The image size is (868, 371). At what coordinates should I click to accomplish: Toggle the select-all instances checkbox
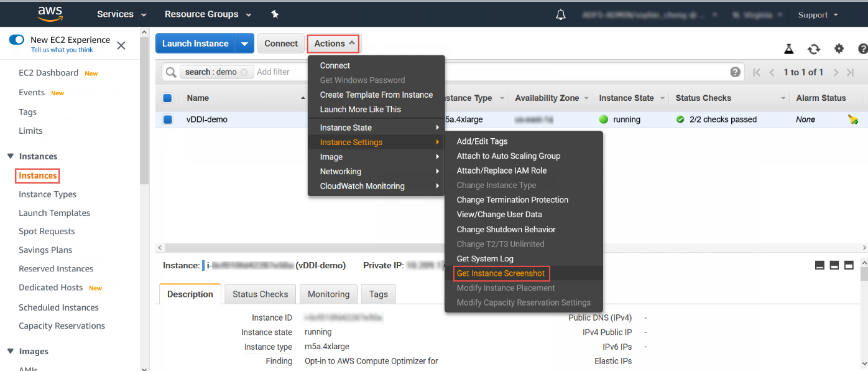coord(167,98)
